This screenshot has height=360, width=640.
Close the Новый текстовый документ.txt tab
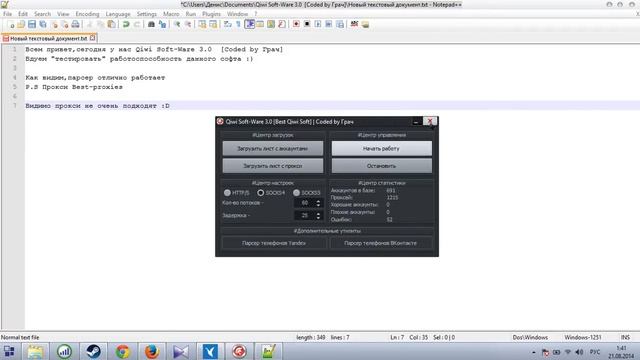93,38
